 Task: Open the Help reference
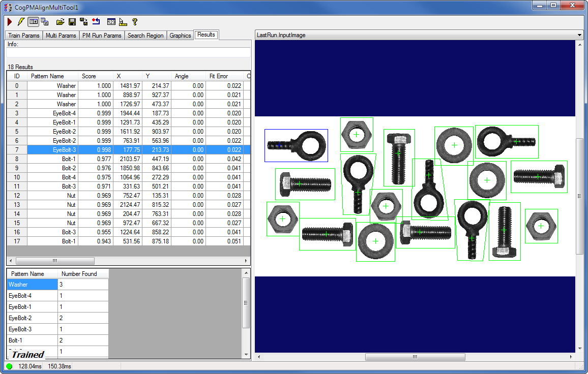[134, 22]
